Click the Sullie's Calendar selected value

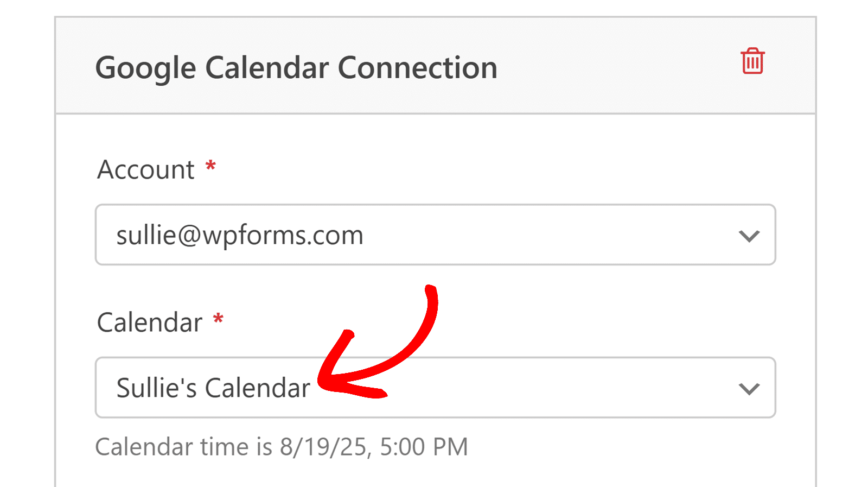click(213, 388)
